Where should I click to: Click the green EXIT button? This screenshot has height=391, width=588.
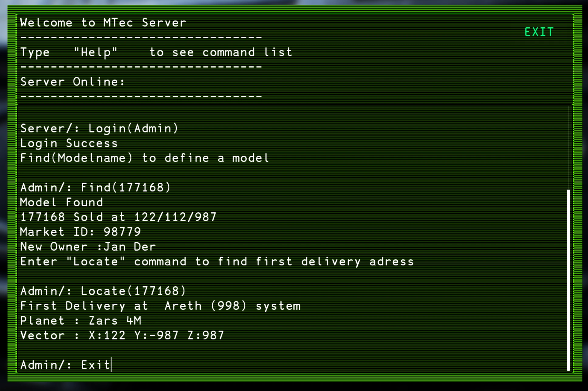[x=539, y=32]
